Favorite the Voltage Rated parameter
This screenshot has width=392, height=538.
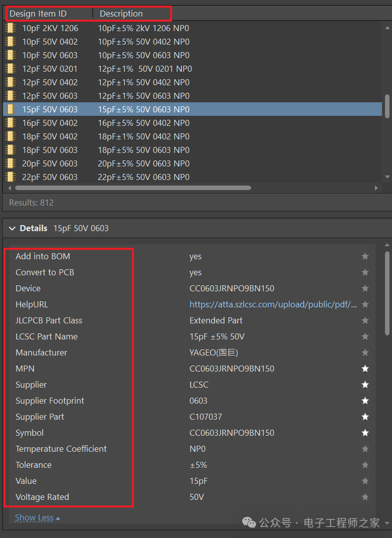pyautogui.click(x=365, y=497)
